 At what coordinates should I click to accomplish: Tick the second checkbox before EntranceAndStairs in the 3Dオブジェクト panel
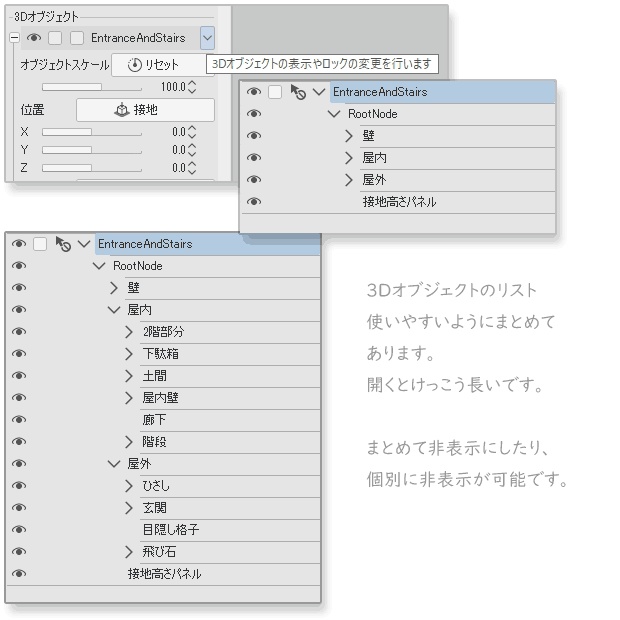click(x=77, y=38)
